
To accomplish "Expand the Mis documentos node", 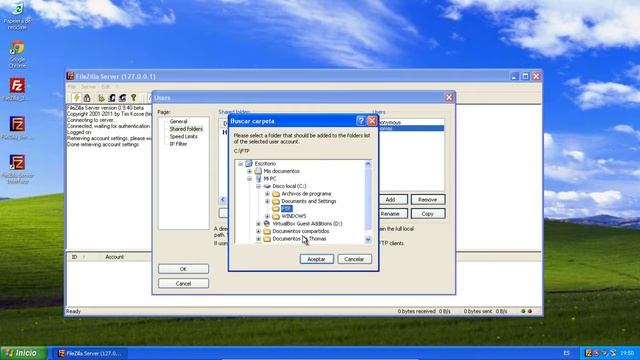I will click(249, 171).
